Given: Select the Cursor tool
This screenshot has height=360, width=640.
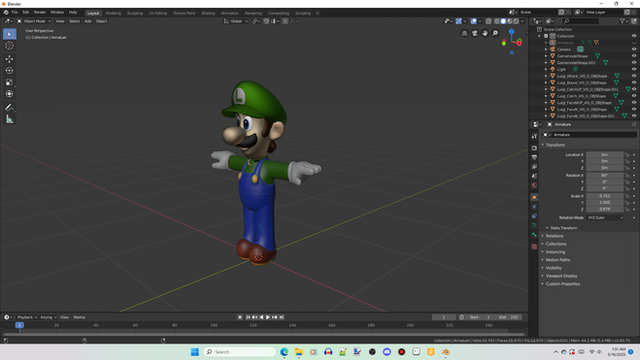Looking at the screenshot, I should [9, 46].
